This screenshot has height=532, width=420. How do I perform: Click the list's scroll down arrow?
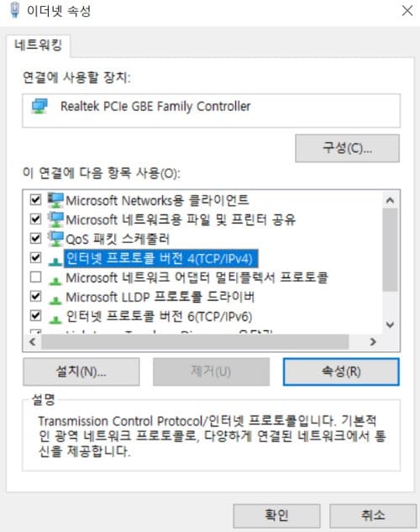click(x=390, y=324)
